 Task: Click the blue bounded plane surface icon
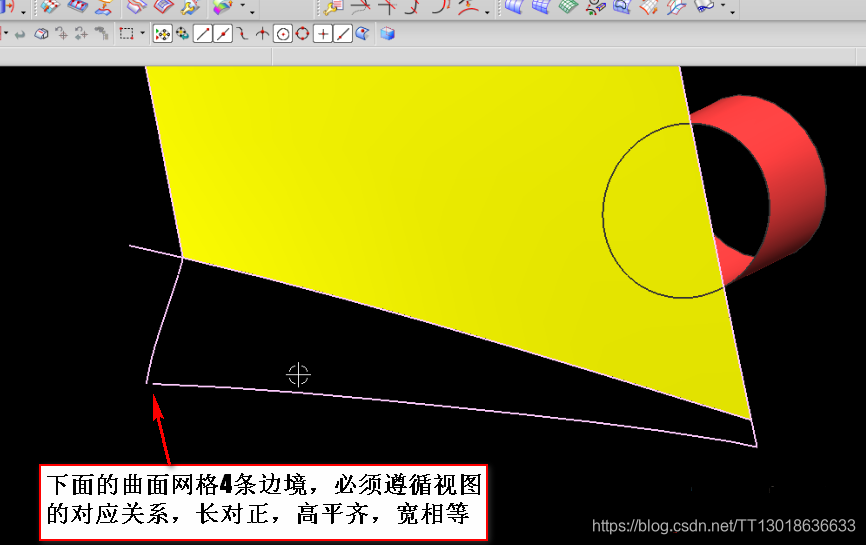[x=622, y=7]
